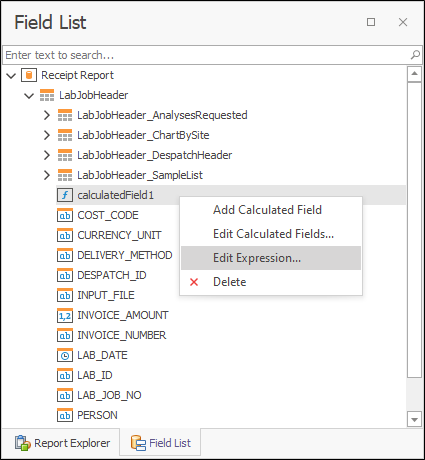Screen dimensions: 425x460
Task: Click the INVOICE_AMOUNT numeric field icon
Action: click(x=65, y=315)
